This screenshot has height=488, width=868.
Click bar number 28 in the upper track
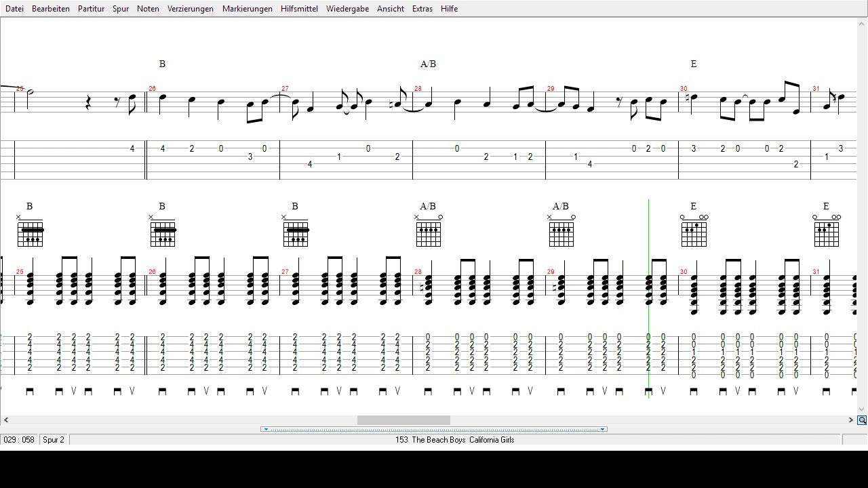[x=418, y=89]
